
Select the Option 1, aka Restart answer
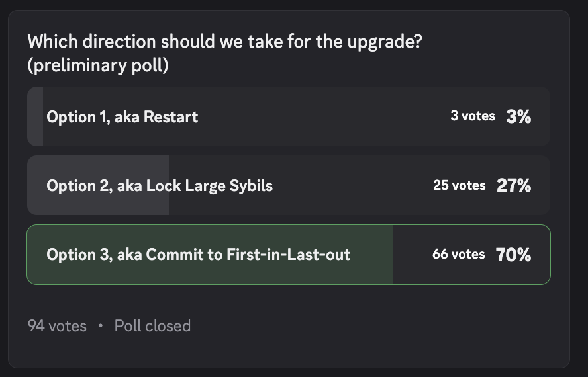pos(289,116)
